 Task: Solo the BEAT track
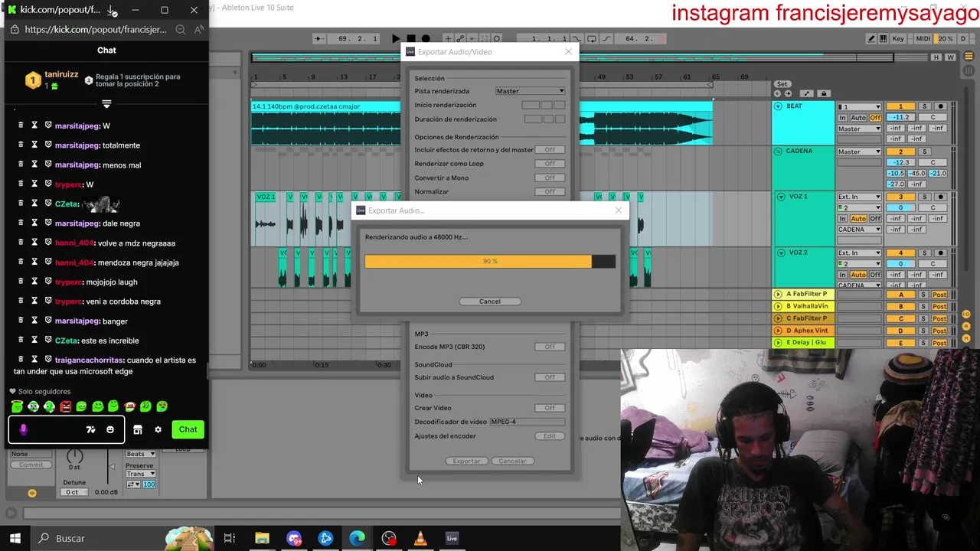pyautogui.click(x=924, y=106)
